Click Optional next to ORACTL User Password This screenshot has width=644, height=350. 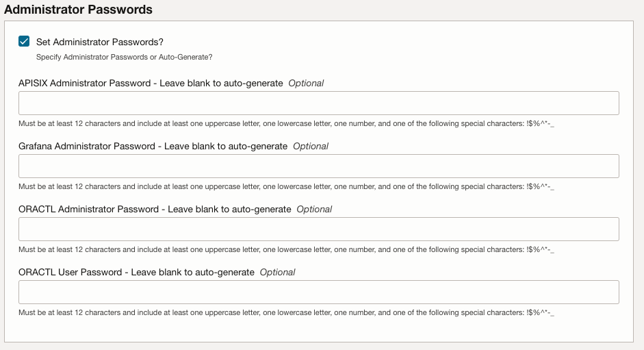(277, 273)
